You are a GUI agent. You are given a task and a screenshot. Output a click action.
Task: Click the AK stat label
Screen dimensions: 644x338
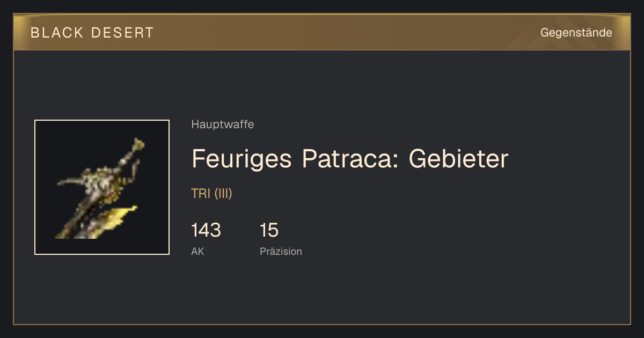click(x=197, y=252)
